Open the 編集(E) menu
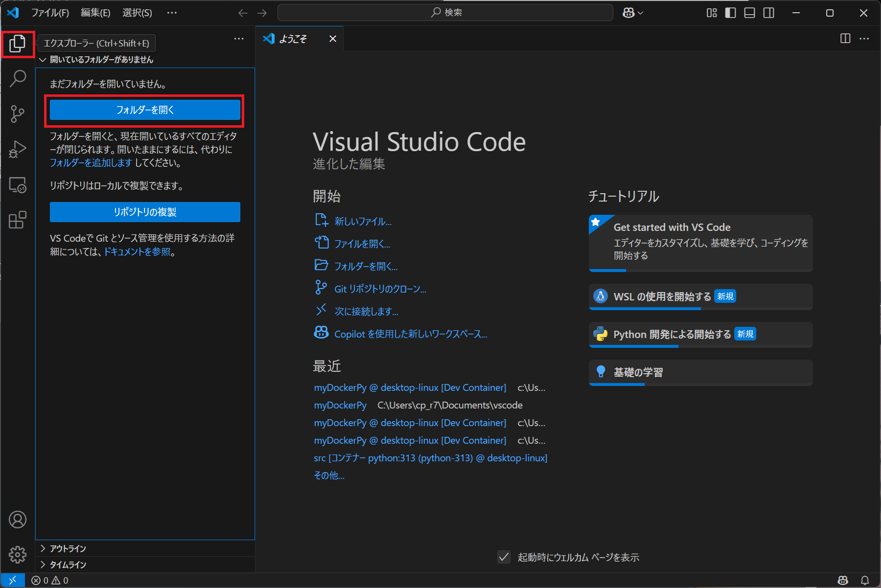The height and width of the screenshot is (588, 881). coord(95,13)
